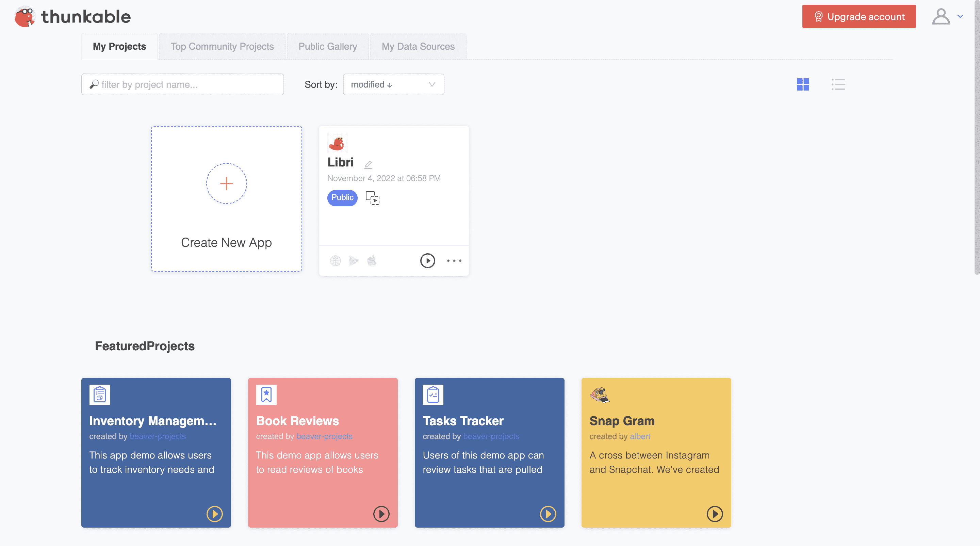Viewport: 980px width, 546px height.
Task: Open the Snap Gram featured project
Action: (622, 421)
